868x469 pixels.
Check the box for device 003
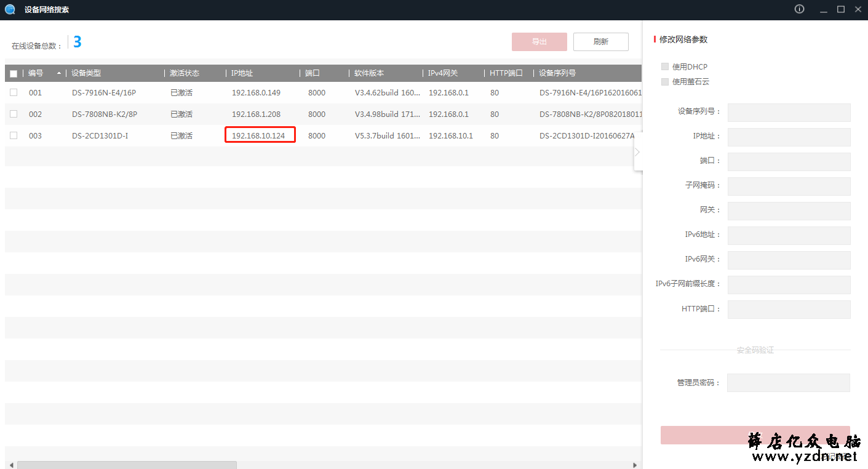point(14,135)
